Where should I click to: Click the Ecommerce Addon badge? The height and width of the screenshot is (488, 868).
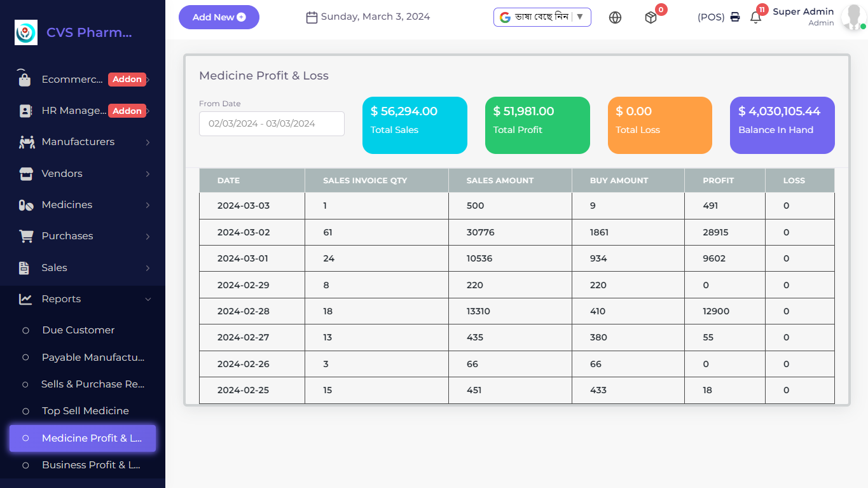click(127, 80)
